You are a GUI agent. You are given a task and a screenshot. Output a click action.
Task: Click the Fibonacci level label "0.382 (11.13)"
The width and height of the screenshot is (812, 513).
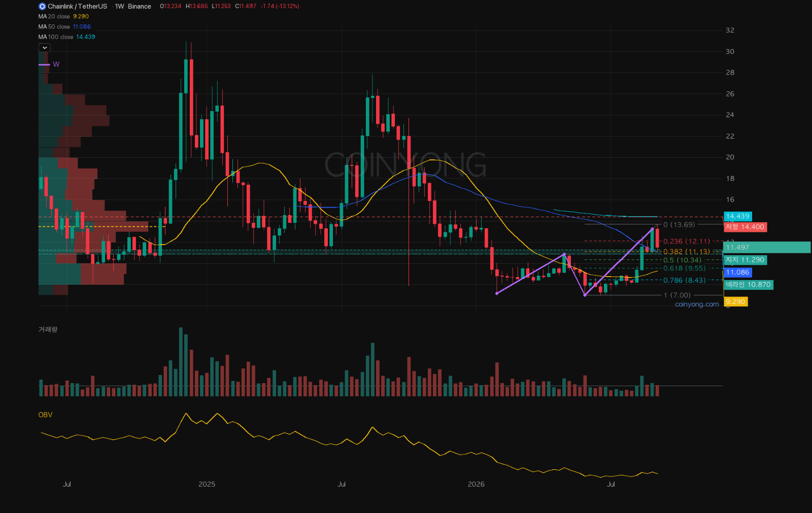click(687, 252)
